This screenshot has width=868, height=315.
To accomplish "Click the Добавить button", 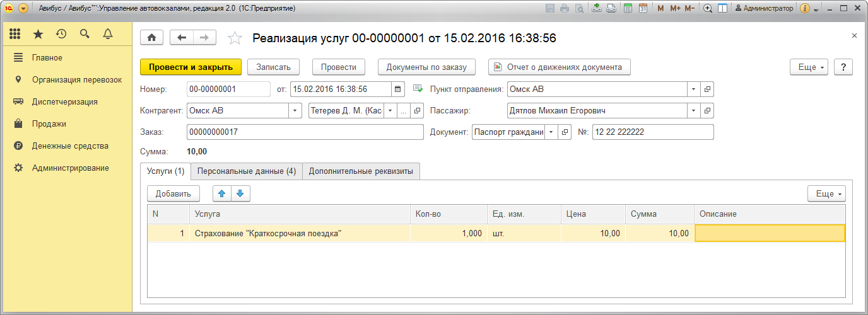I will pyautogui.click(x=173, y=193).
